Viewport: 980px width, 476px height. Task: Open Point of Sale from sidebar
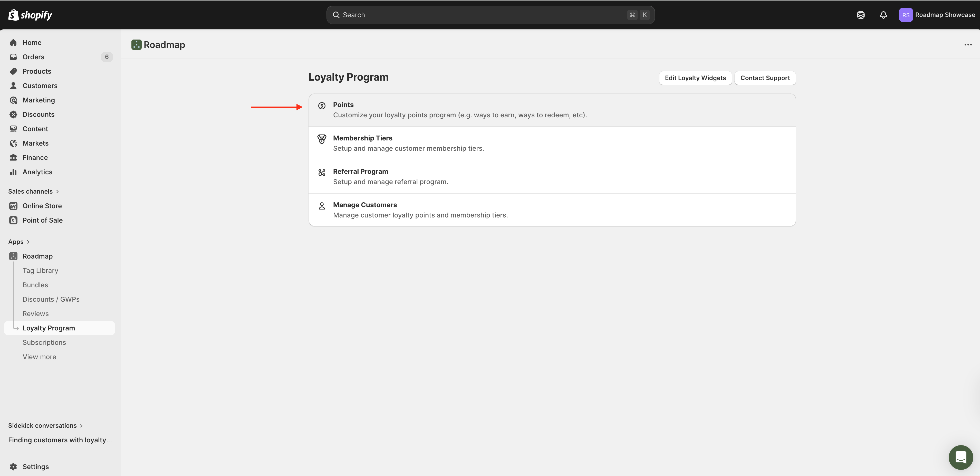pos(13,220)
